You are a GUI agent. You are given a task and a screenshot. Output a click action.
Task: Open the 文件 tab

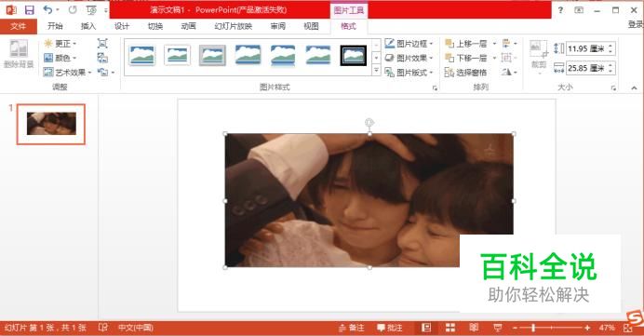point(18,26)
